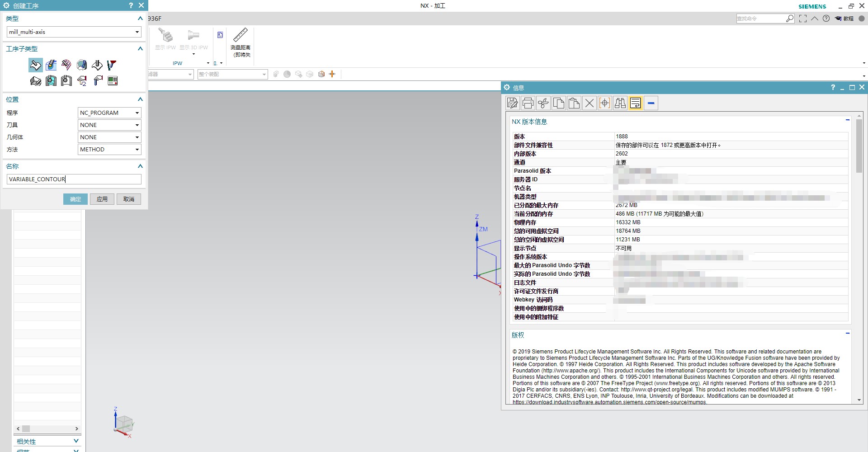Click the Delete X icon in information toolbar

590,103
